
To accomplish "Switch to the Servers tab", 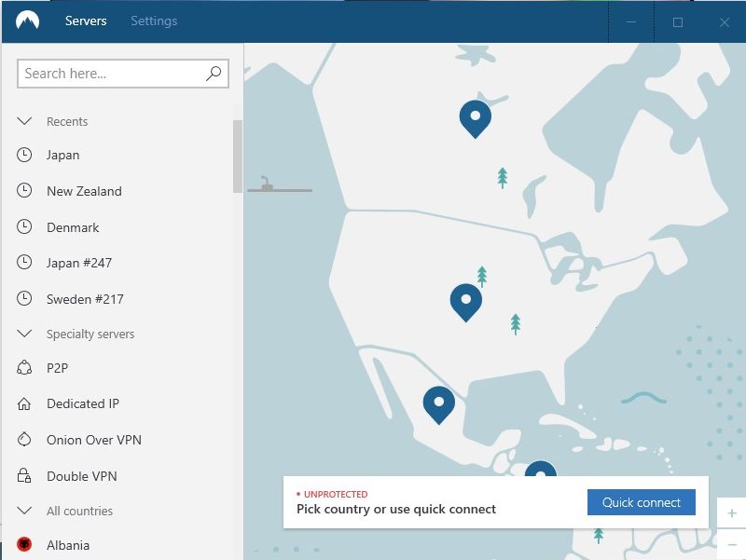I will pos(86,20).
